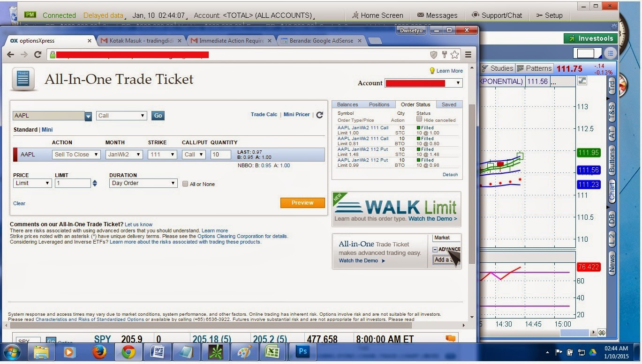Open the 111 strike dropdown

pyautogui.click(x=162, y=155)
